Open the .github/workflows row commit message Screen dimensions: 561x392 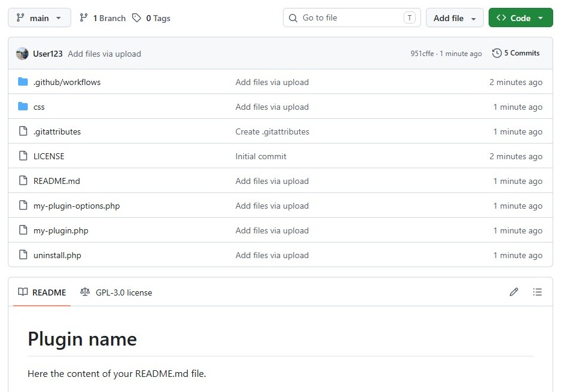[272, 82]
